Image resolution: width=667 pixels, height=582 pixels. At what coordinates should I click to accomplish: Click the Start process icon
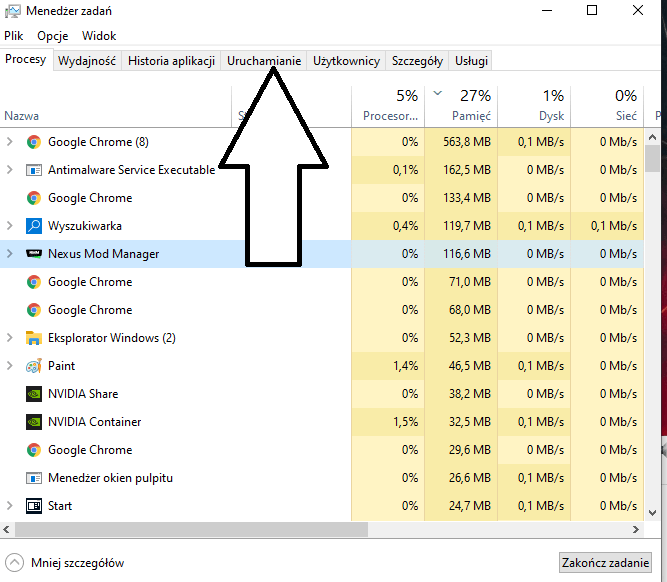tap(34, 506)
